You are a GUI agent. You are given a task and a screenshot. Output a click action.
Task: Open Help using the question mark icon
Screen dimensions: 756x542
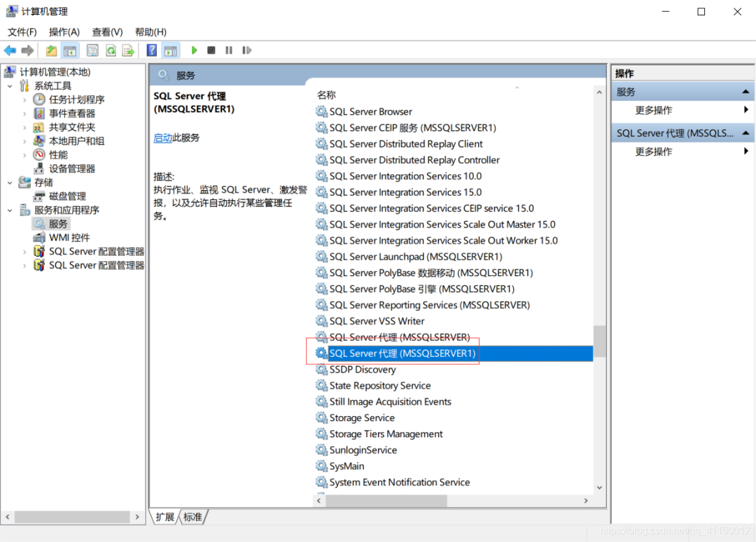153,50
